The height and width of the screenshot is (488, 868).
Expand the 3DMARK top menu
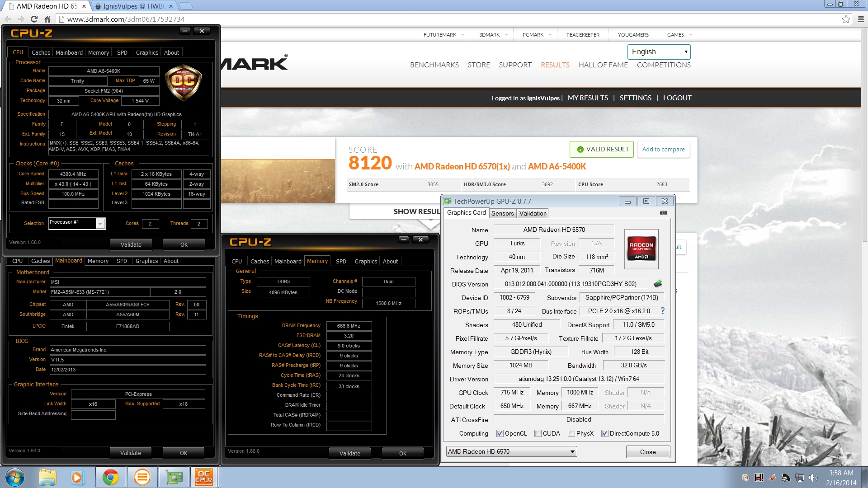[x=493, y=35]
